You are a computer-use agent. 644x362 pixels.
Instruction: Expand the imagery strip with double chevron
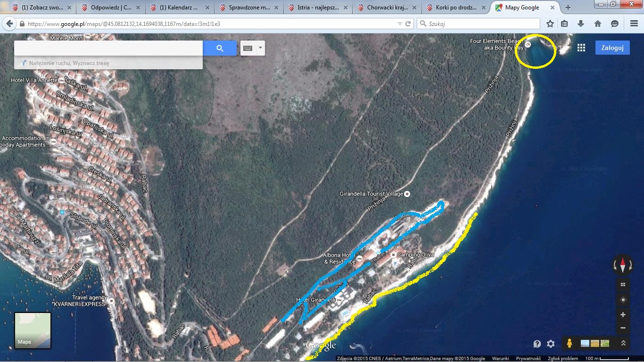pyautogui.click(x=623, y=344)
